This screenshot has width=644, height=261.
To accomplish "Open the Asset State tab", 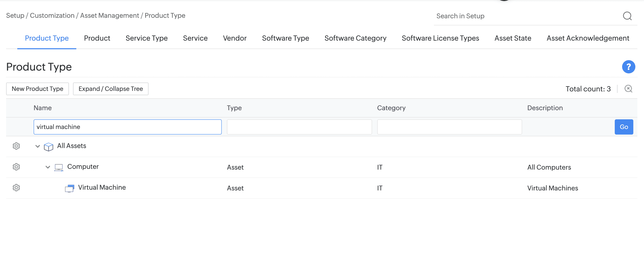I will (513, 38).
